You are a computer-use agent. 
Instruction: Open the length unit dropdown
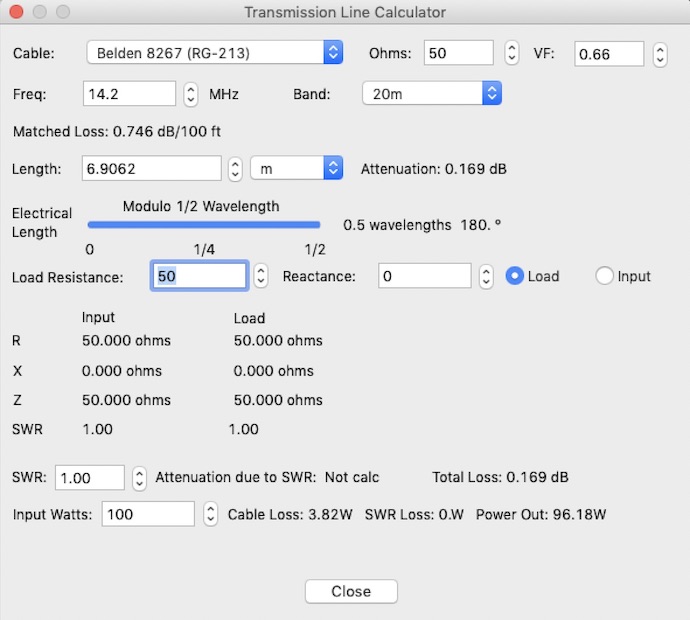[296, 169]
